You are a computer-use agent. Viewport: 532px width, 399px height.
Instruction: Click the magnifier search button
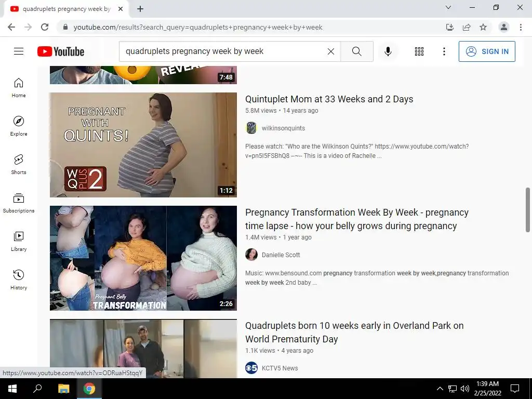[x=356, y=51]
